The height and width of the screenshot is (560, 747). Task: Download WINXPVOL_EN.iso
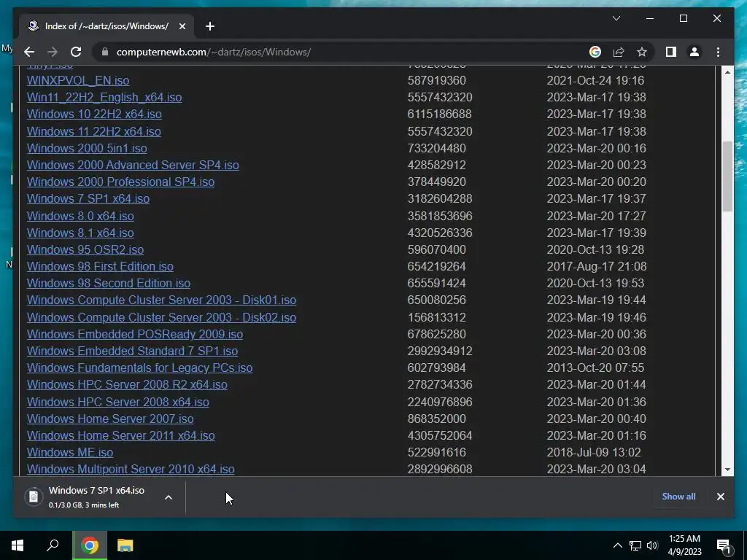pyautogui.click(x=77, y=80)
